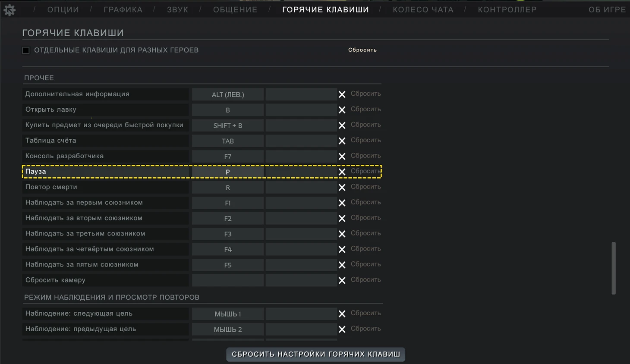Image resolution: width=630 pixels, height=364 pixels.
Task: Clear the Открыть лавку binding with X
Action: point(342,110)
